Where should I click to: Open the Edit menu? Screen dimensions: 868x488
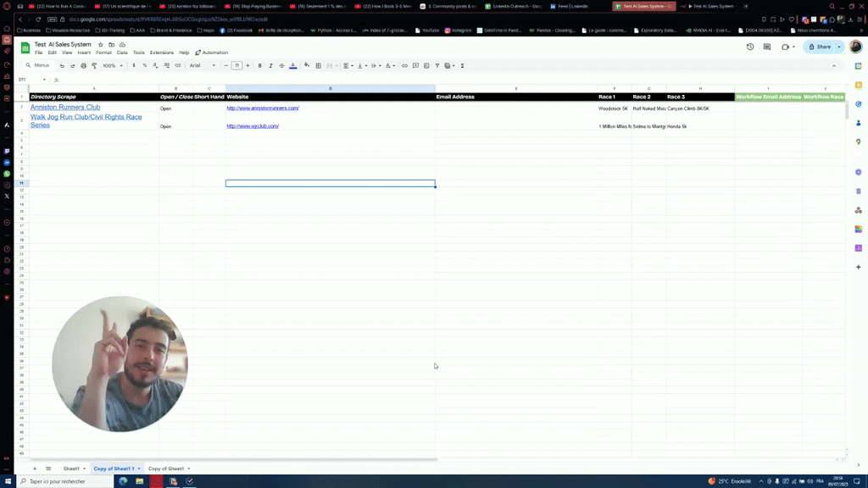(52, 53)
